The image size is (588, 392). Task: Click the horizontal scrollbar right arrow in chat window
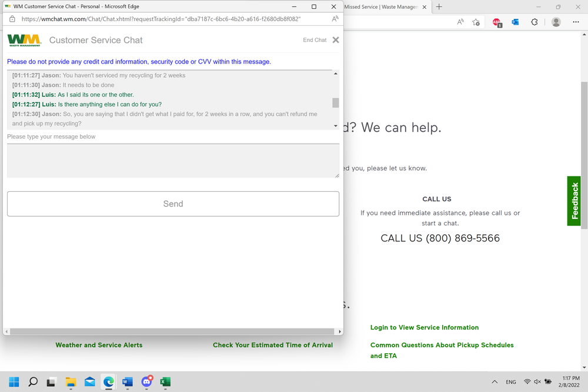pyautogui.click(x=340, y=331)
